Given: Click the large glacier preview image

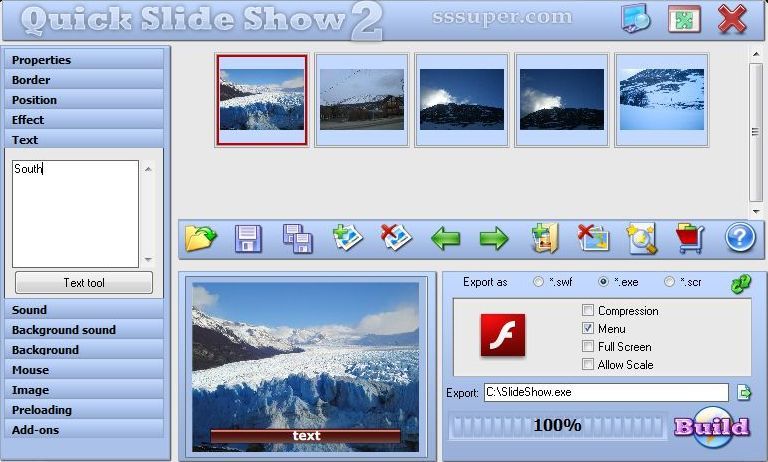Looking at the screenshot, I should pyautogui.click(x=306, y=366).
